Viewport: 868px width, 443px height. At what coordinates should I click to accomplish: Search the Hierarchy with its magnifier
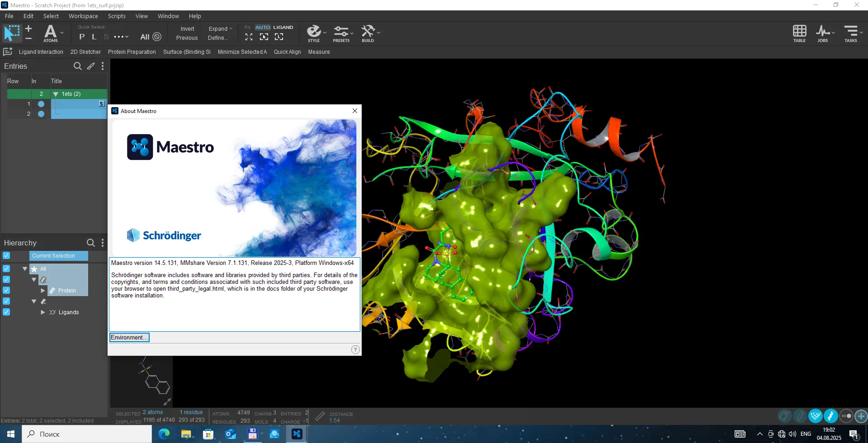coord(90,243)
